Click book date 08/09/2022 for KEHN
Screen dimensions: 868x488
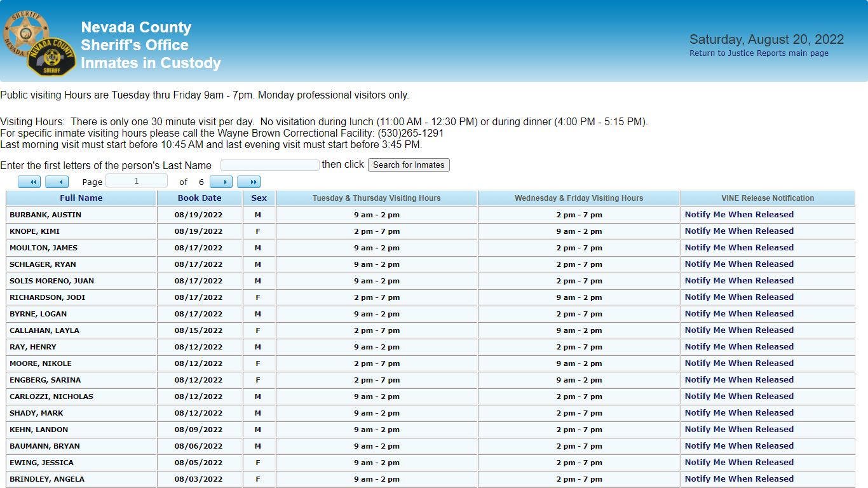click(199, 430)
